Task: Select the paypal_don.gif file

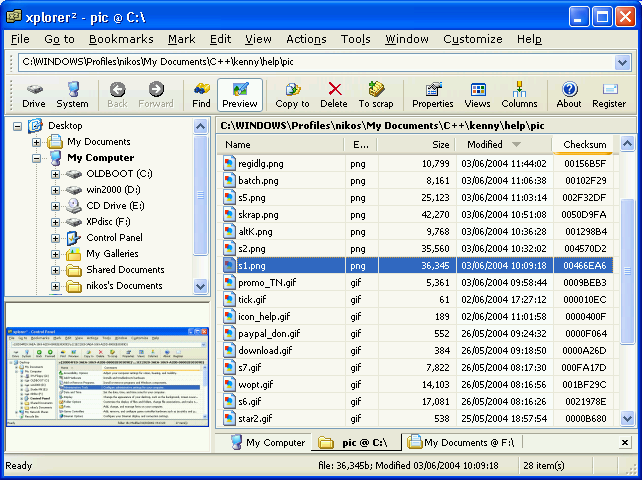Action: pos(269,334)
